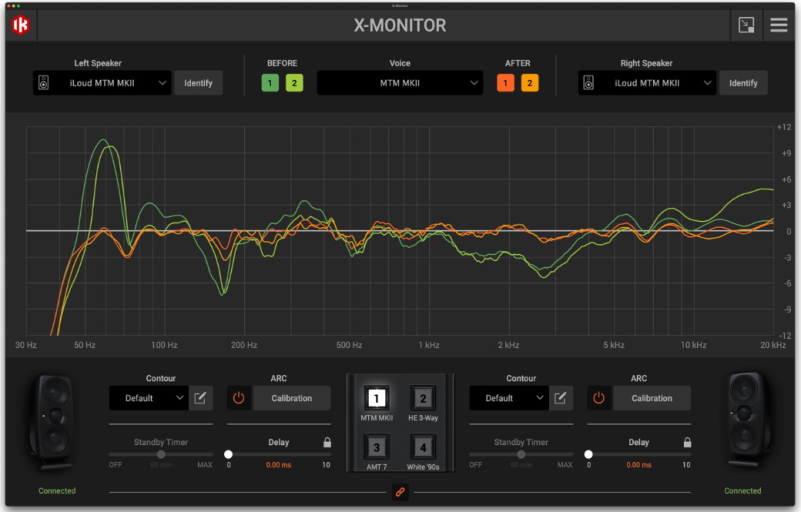The height and width of the screenshot is (512, 801).
Task: Click the left Delay slider handle
Action: click(x=228, y=454)
